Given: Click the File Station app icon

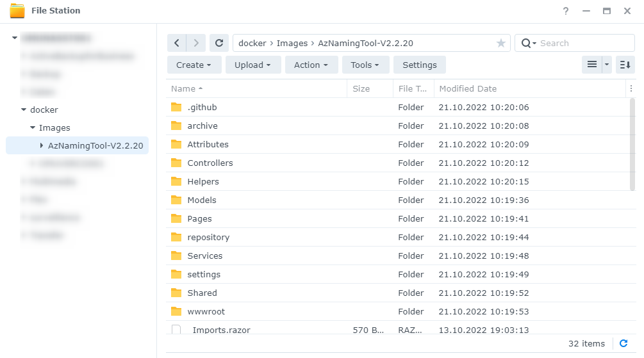Looking at the screenshot, I should pyautogui.click(x=17, y=11).
